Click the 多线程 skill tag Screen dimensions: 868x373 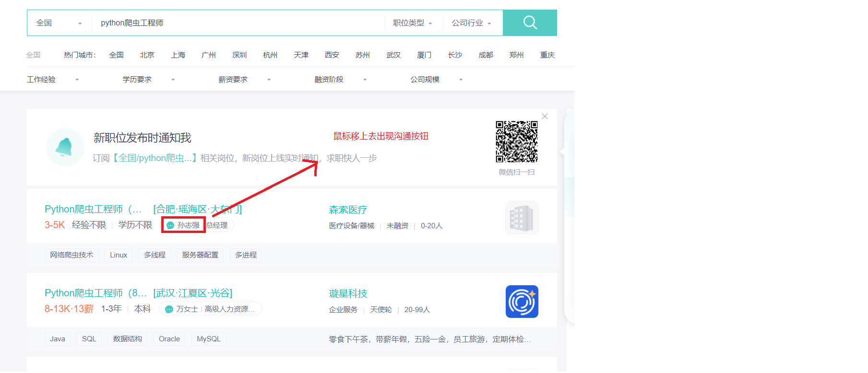pos(155,255)
